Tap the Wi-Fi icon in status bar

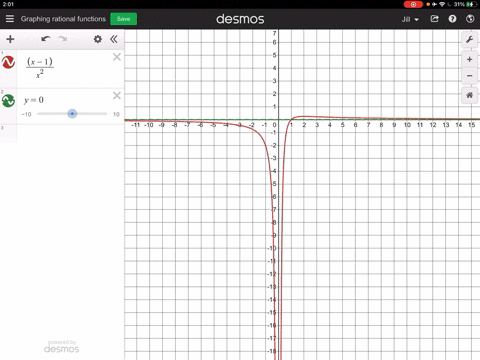pos(442,4)
